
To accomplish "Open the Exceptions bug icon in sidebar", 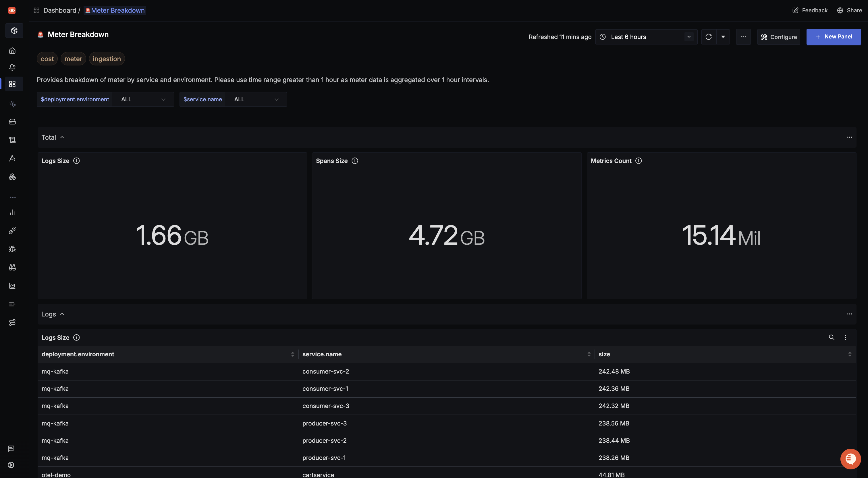I will tap(12, 248).
